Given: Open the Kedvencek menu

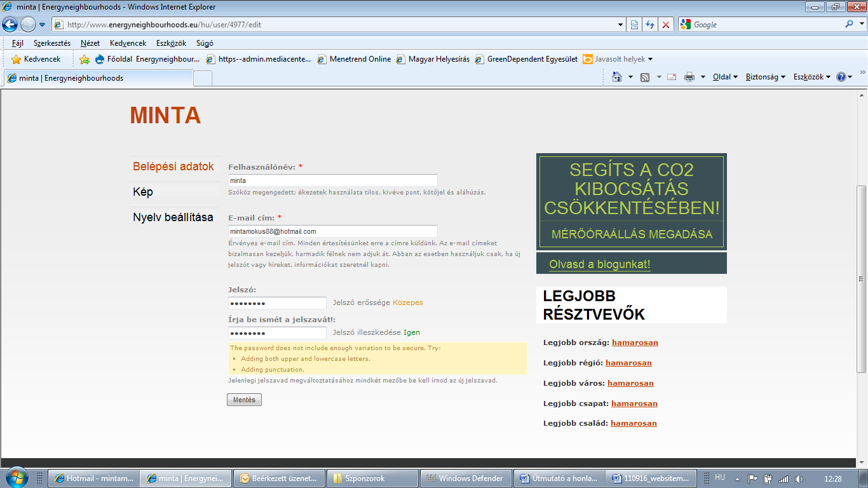Looking at the screenshot, I should pos(128,43).
